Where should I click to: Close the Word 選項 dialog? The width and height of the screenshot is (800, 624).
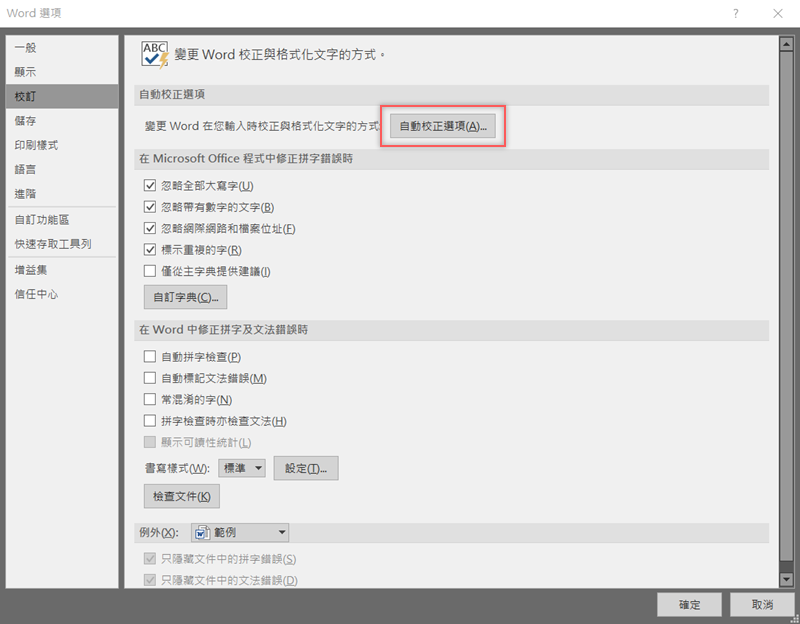[778, 14]
